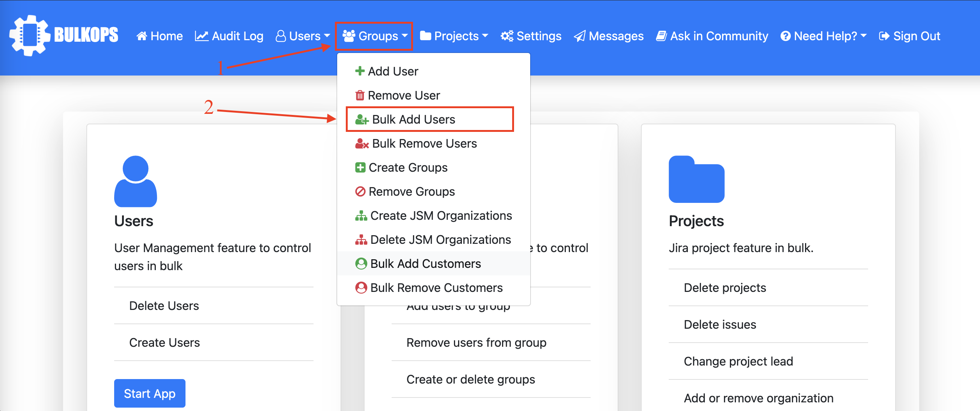
Task: Click Sign Out in the navbar
Action: click(909, 35)
